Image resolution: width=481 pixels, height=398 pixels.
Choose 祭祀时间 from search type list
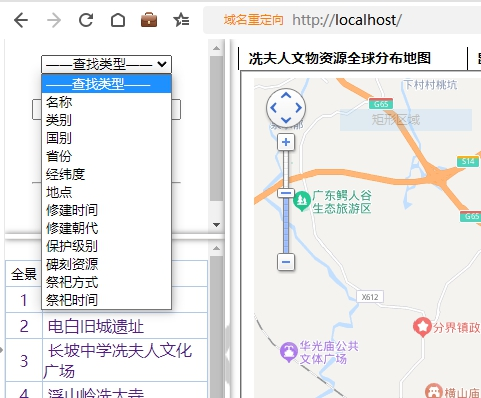106,300
